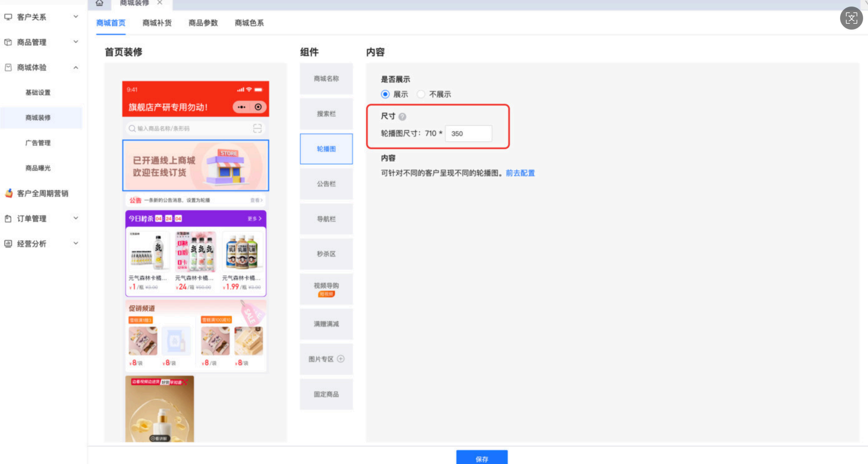Click the screenshot capture icon top right
This screenshot has height=464, width=868.
[x=851, y=18]
